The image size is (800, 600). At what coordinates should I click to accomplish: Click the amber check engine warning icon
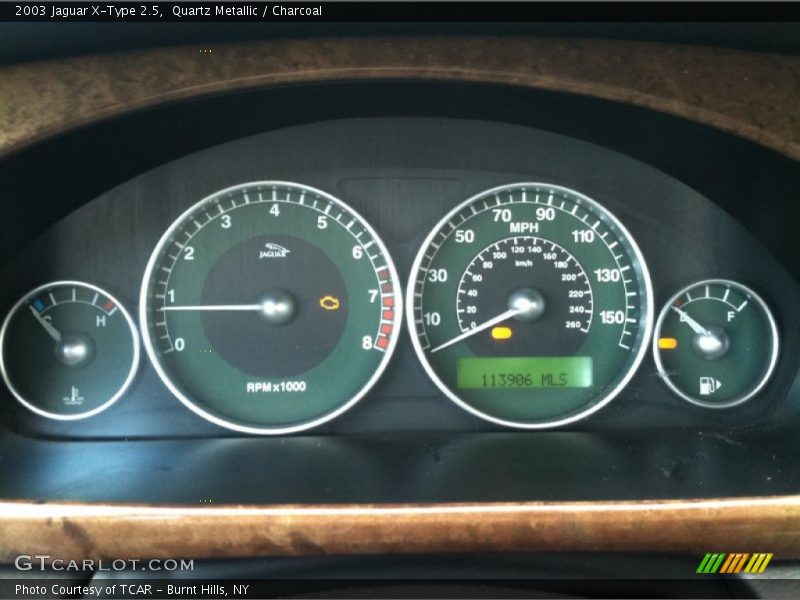[x=329, y=303]
